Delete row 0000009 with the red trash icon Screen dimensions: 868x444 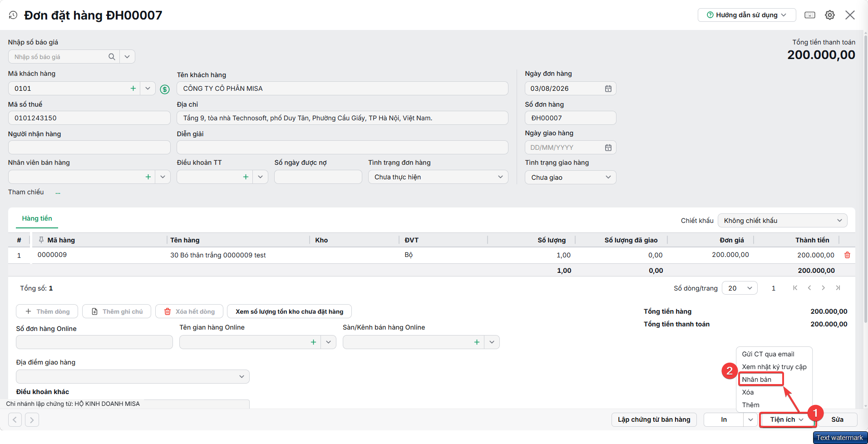coord(847,255)
